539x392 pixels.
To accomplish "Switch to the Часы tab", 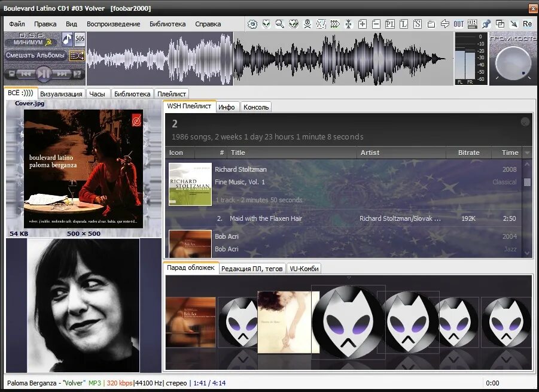I will 97,94.
